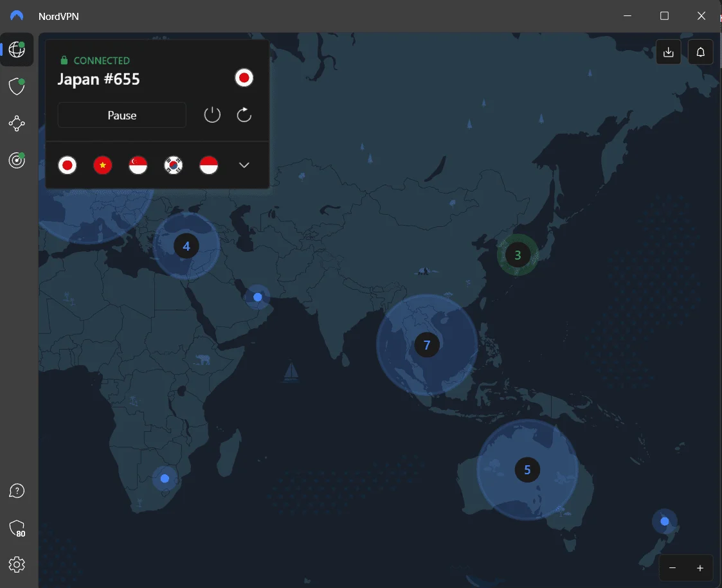This screenshot has width=722, height=588.
Task: Click the Middle East cluster marked 4
Action: click(186, 246)
